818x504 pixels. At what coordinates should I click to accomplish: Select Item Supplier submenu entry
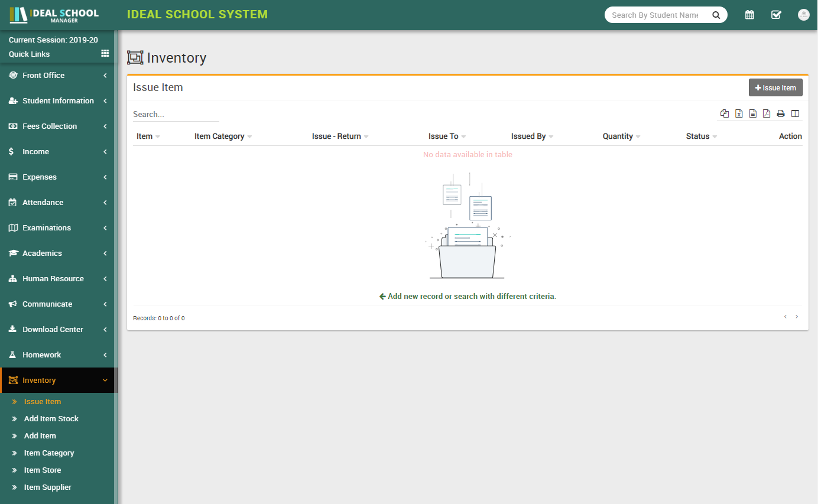[48, 487]
